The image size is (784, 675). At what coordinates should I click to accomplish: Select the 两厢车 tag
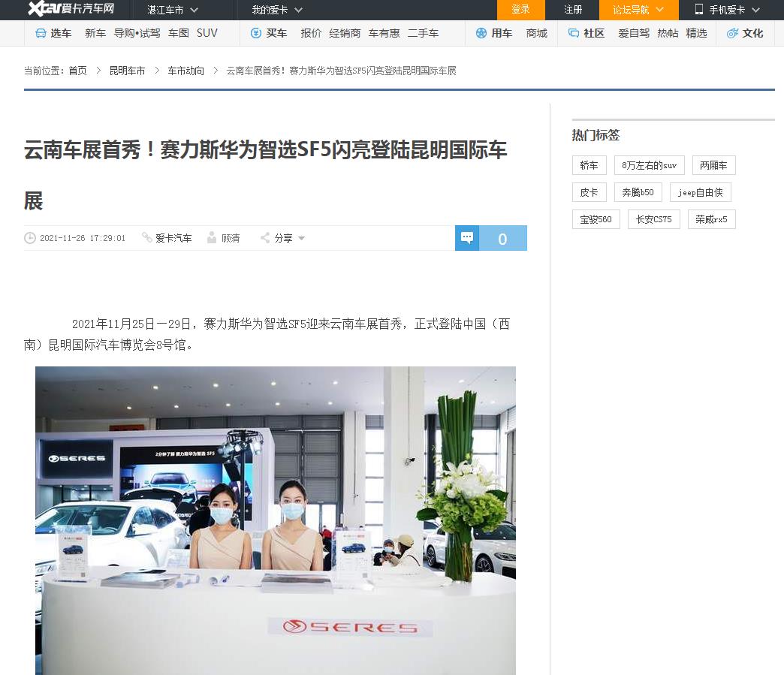[x=713, y=165]
